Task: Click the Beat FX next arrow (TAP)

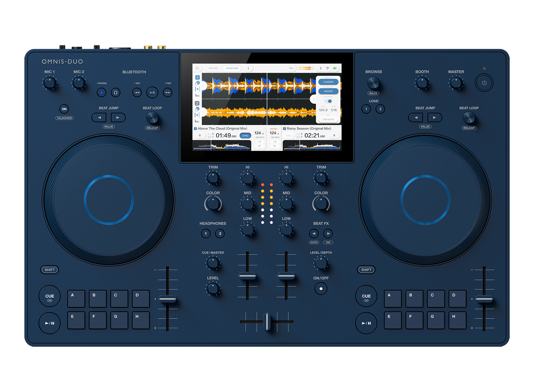Action: click(328, 234)
